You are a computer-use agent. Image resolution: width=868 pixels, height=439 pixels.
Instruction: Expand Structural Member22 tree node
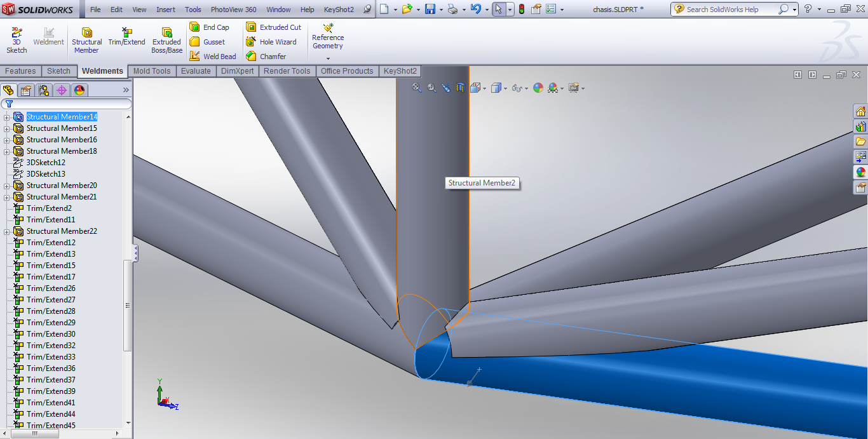[7, 231]
